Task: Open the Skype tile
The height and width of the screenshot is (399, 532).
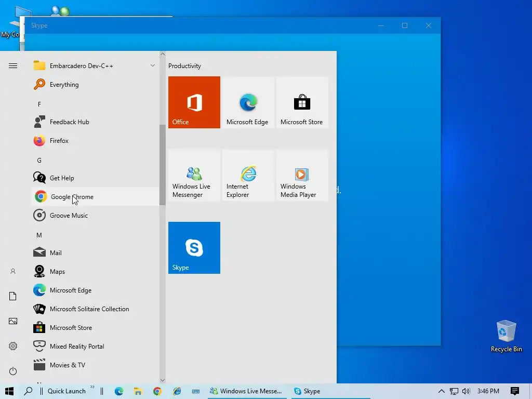Action: coord(194,248)
